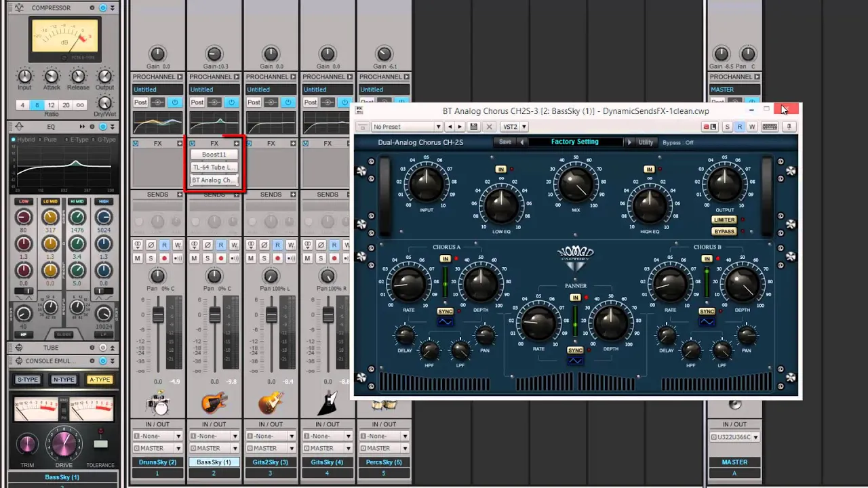
Task: Switch console emulator to A-TYPE
Action: [100, 380]
